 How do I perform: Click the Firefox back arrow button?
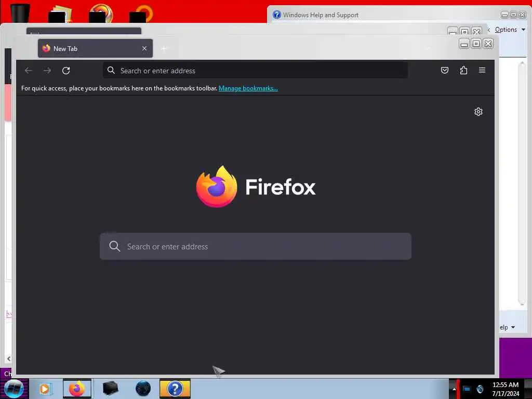tap(28, 71)
